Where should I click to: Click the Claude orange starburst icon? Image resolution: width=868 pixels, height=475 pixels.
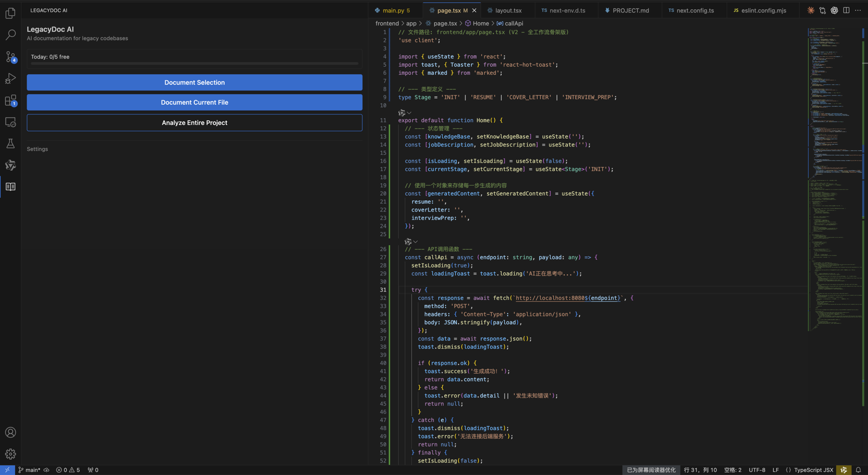point(810,10)
